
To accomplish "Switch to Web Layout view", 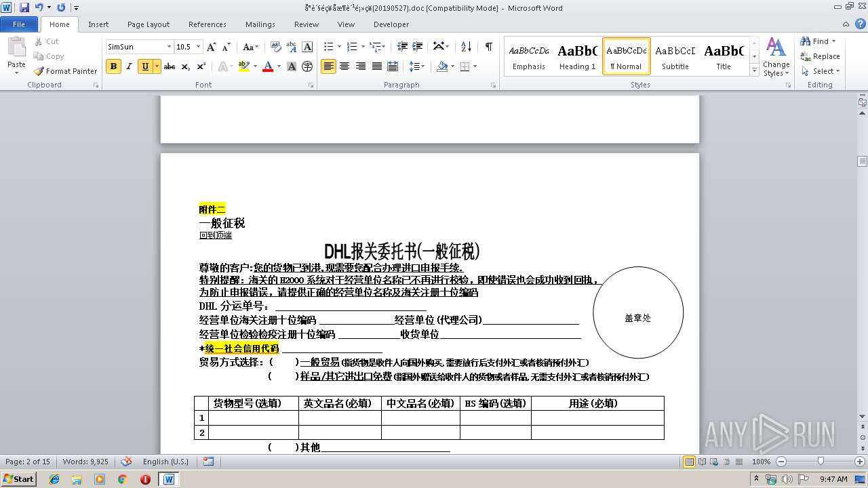I will [714, 462].
